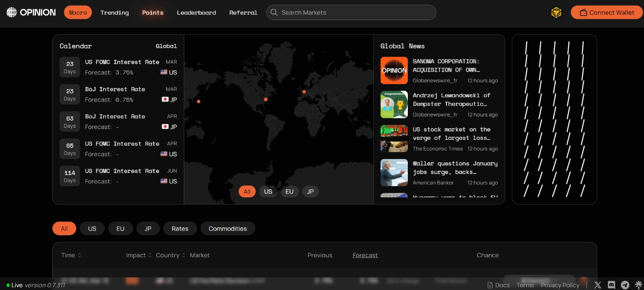
Task: Select the JP filter under the map
Action: [x=310, y=191]
